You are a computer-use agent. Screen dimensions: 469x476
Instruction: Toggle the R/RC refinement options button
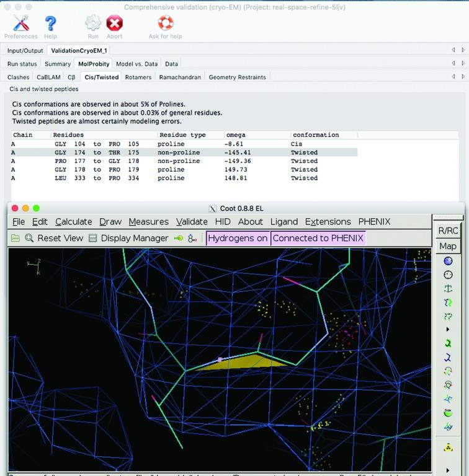pyautogui.click(x=447, y=230)
